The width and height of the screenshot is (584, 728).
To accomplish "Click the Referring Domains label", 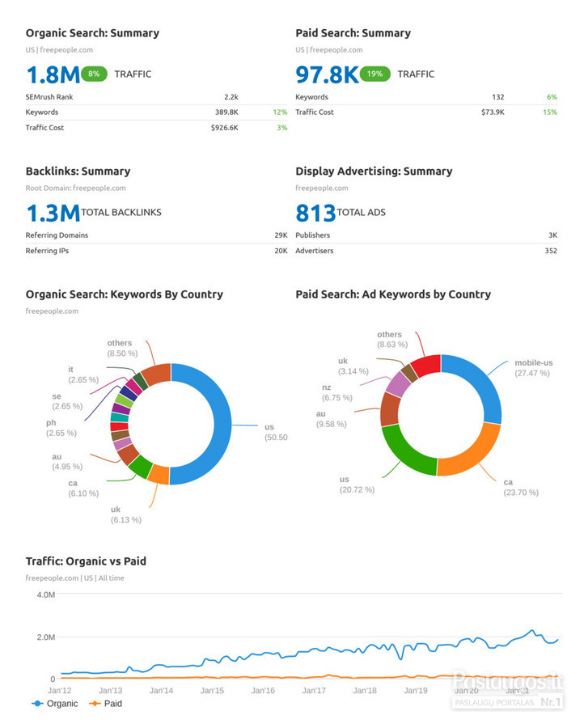I will point(57,235).
